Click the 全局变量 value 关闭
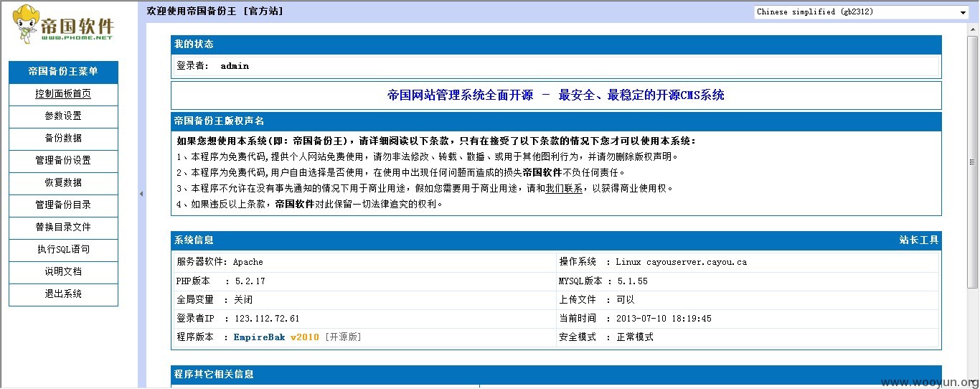980x389 pixels. (x=243, y=300)
